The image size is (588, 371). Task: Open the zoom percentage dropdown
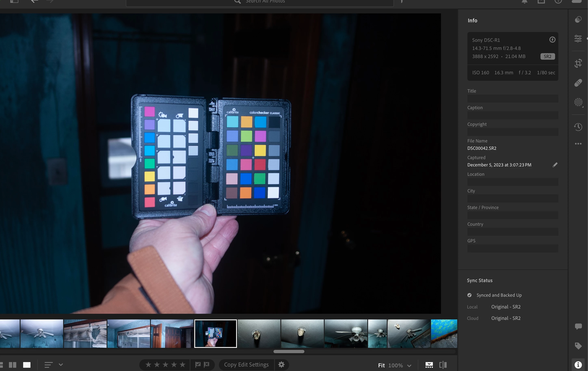coord(409,365)
